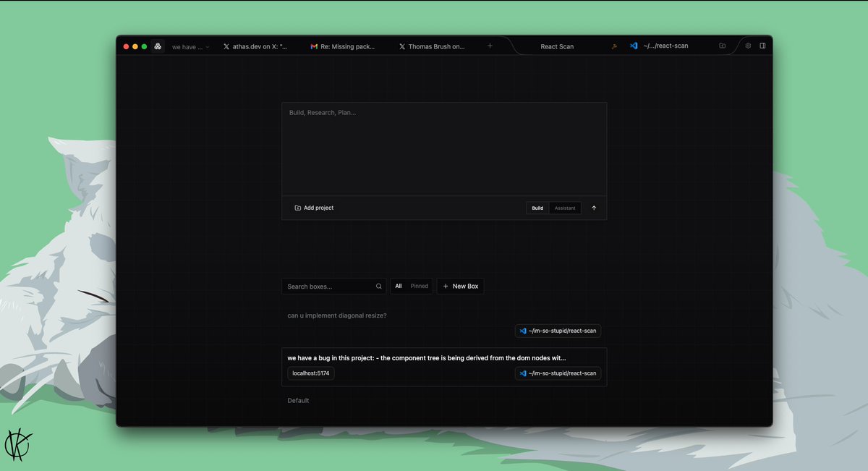The height and width of the screenshot is (471, 868).
Task: Click the folder icon in the title bar
Action: point(722,46)
